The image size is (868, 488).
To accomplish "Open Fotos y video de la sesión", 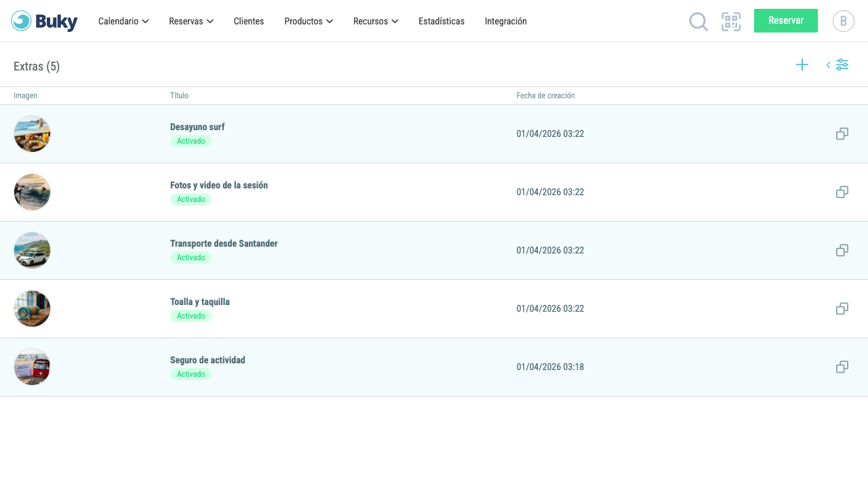I will (x=219, y=185).
